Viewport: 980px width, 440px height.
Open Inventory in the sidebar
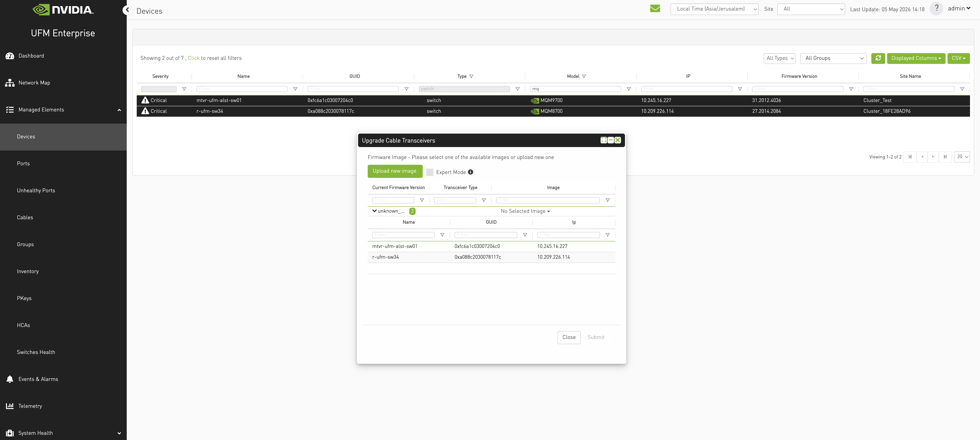28,271
